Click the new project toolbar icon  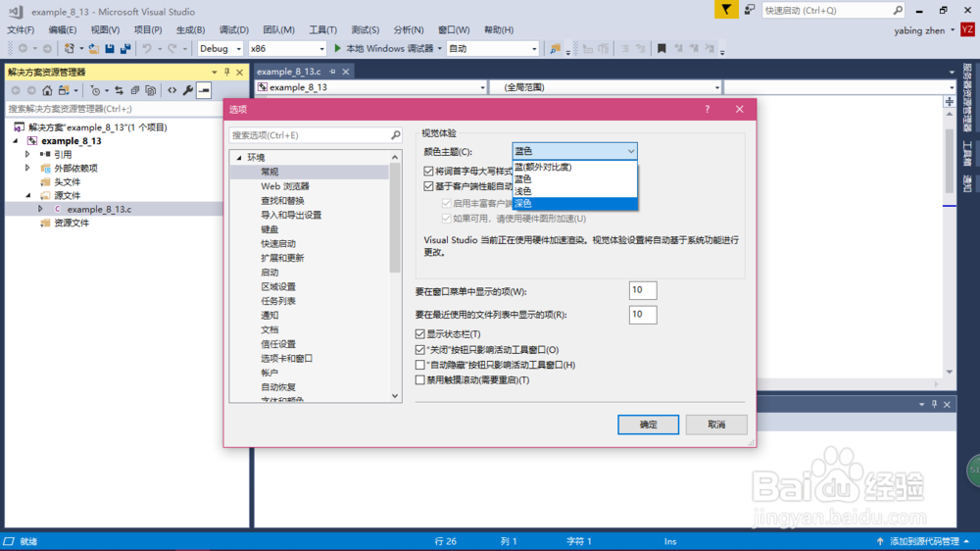pyautogui.click(x=70, y=48)
